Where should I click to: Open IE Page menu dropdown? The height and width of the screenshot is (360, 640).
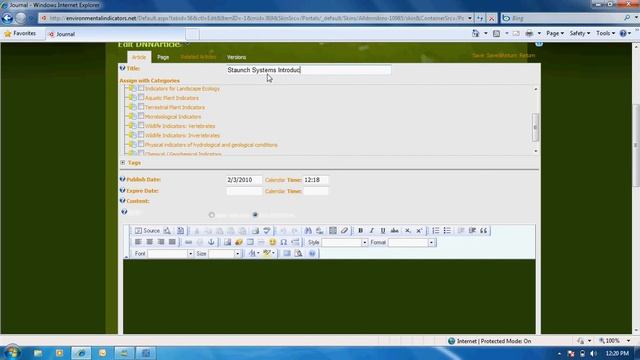(x=555, y=33)
